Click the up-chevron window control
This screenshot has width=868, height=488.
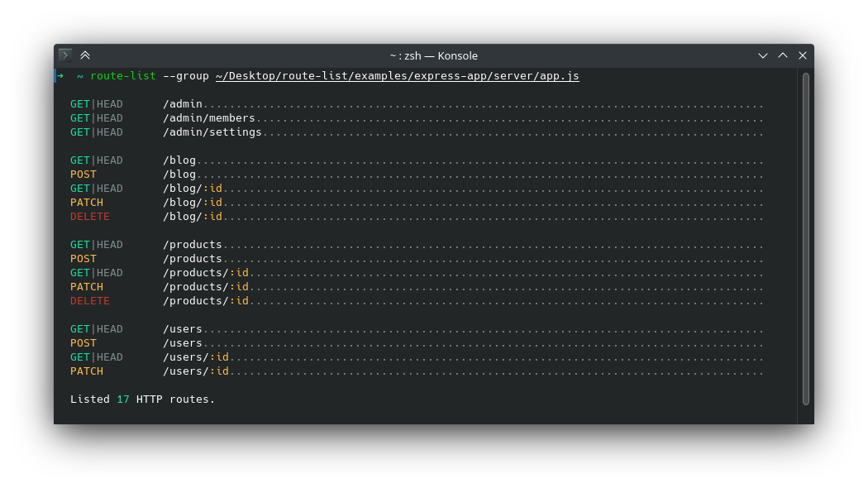782,55
